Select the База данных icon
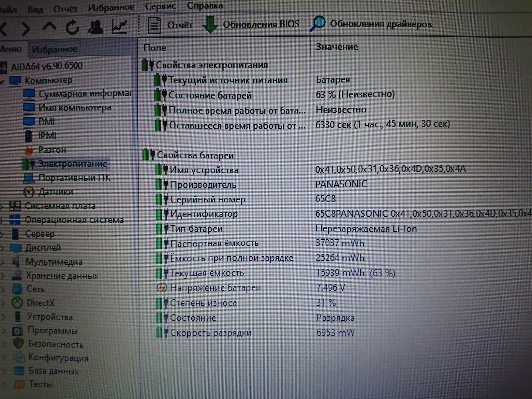The image size is (532, 399). [x=19, y=371]
